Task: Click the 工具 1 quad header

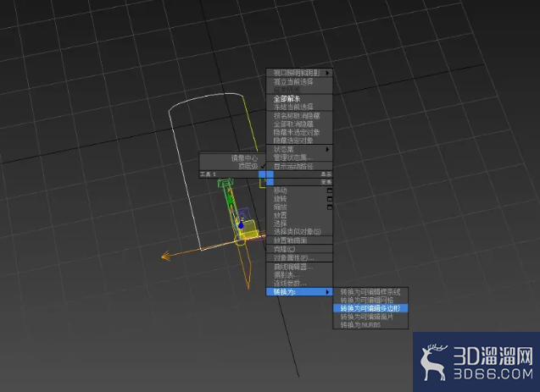Action: pos(230,174)
